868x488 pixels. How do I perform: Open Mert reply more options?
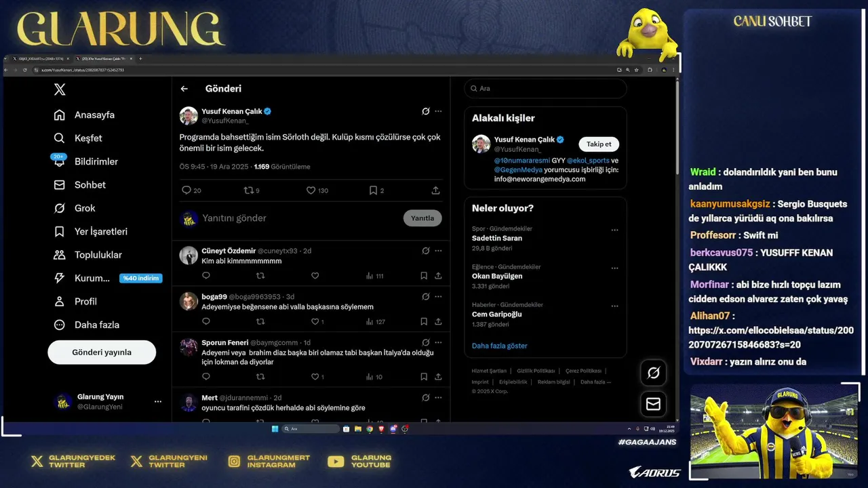(x=438, y=398)
